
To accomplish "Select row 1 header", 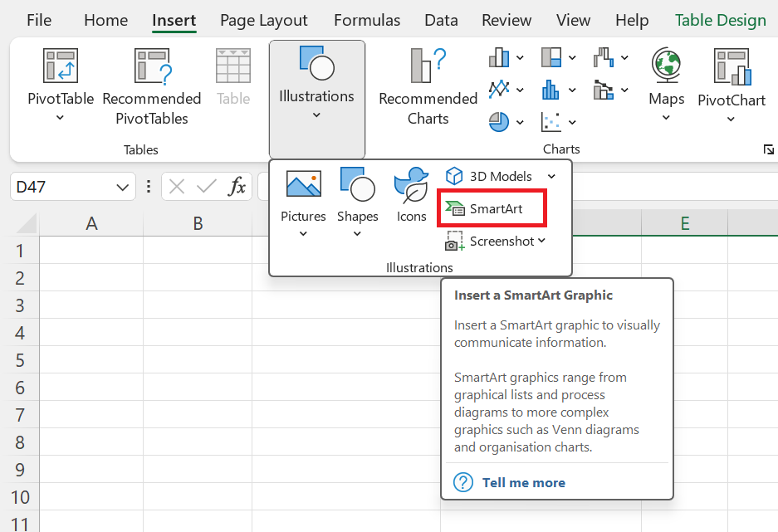I will (x=20, y=251).
